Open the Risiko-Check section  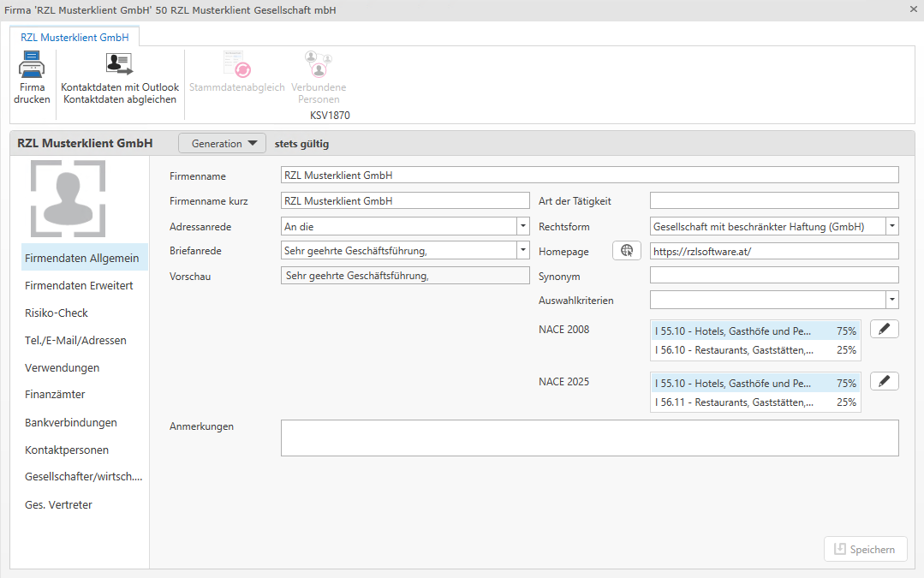click(57, 313)
